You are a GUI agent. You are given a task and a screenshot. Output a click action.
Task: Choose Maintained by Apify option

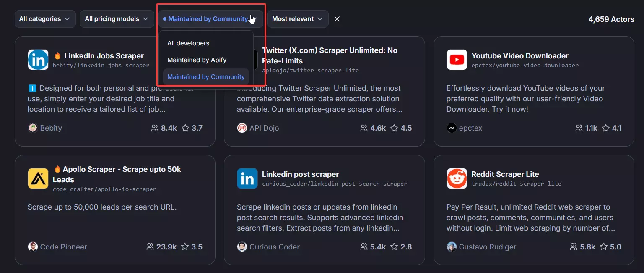point(197,60)
